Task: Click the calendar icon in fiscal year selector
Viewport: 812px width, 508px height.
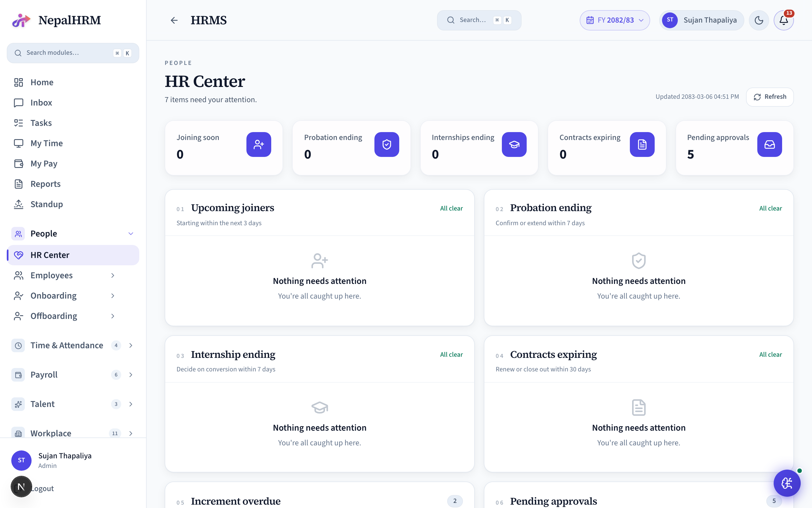Action: (590, 20)
